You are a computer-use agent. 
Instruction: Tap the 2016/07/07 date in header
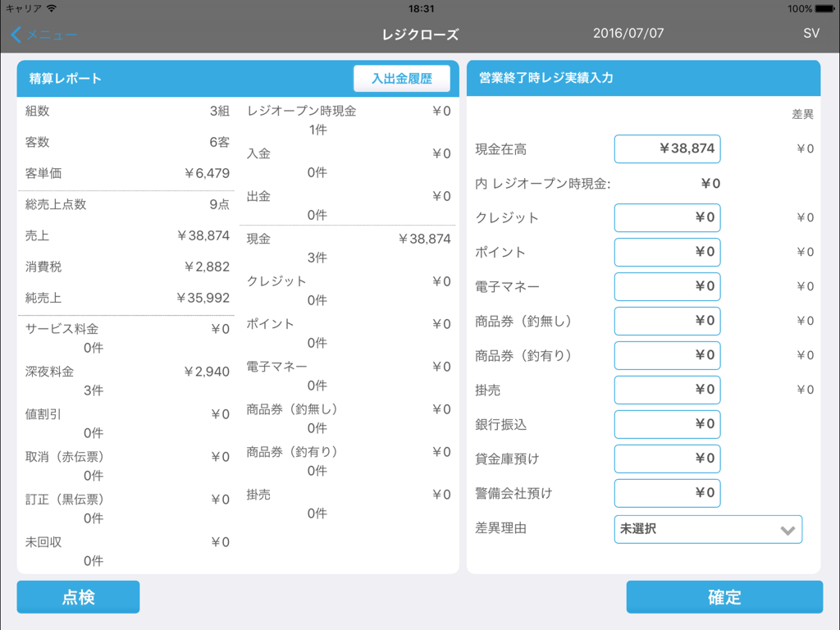(x=628, y=34)
